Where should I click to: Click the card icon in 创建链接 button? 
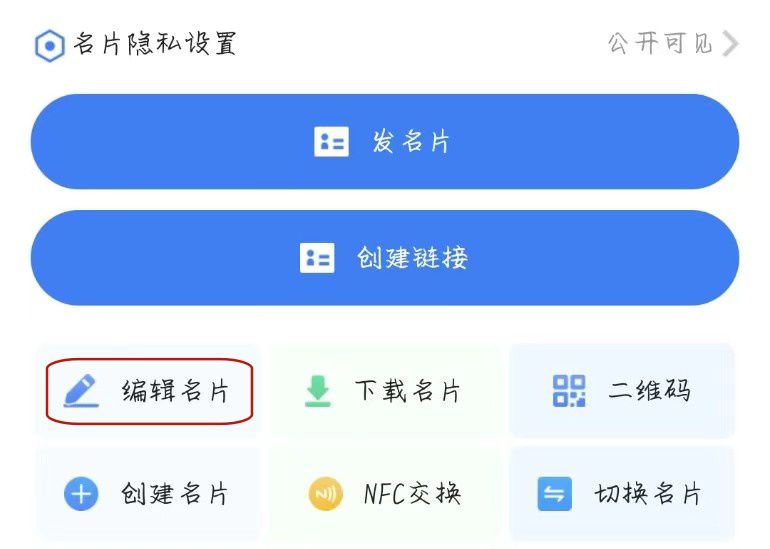coord(317,258)
